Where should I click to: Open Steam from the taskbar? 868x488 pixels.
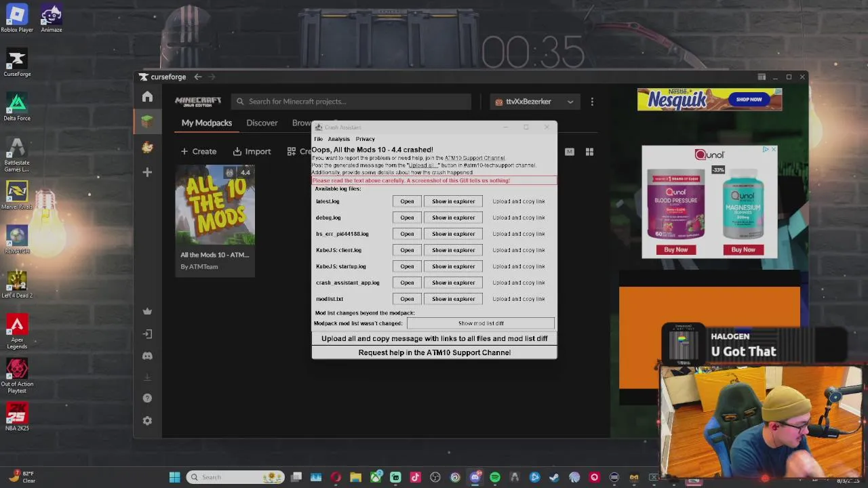tap(554, 477)
